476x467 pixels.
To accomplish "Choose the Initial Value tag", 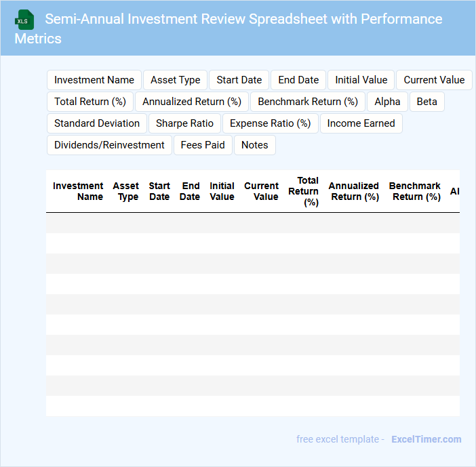I will (361, 80).
